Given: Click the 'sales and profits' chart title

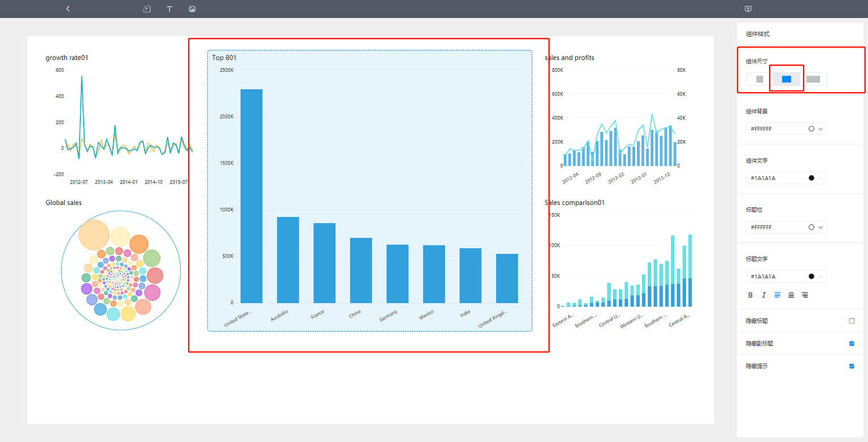Looking at the screenshot, I should pos(570,58).
